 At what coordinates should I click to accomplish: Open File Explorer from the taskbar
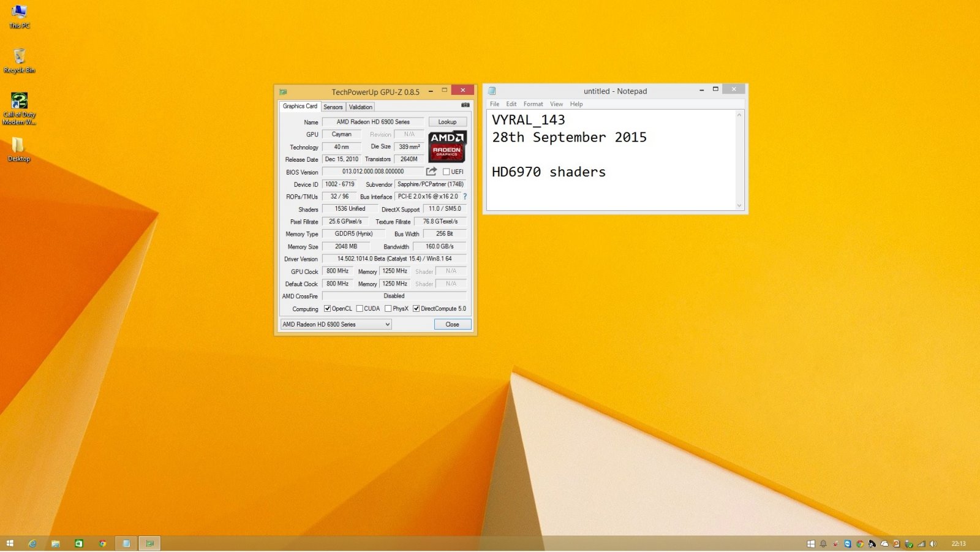[56, 543]
